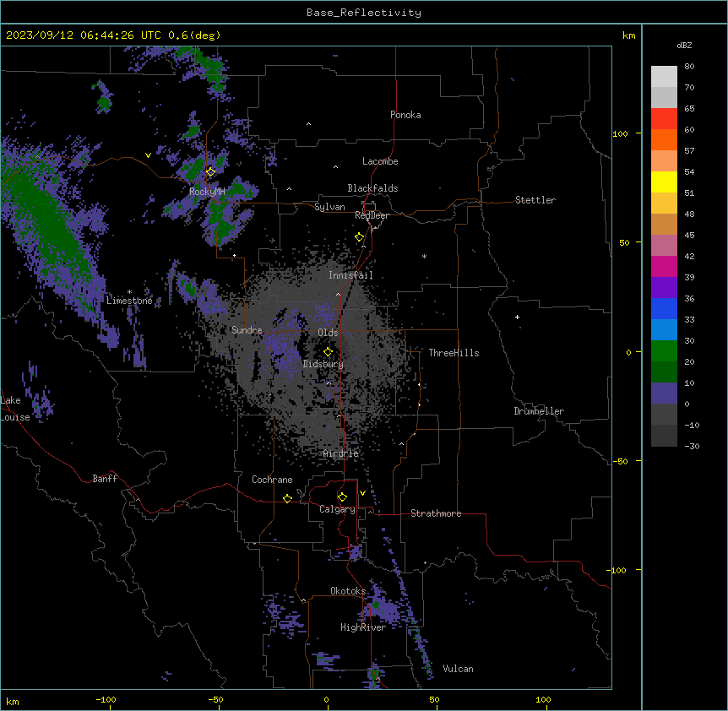Click the Innisfail city label

[x=350, y=275]
